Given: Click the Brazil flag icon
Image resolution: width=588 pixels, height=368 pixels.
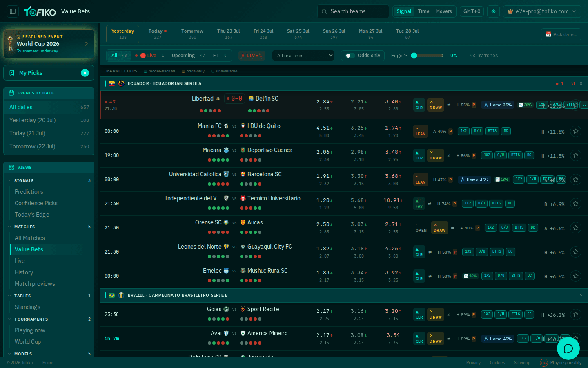Looking at the screenshot, I should (112, 295).
